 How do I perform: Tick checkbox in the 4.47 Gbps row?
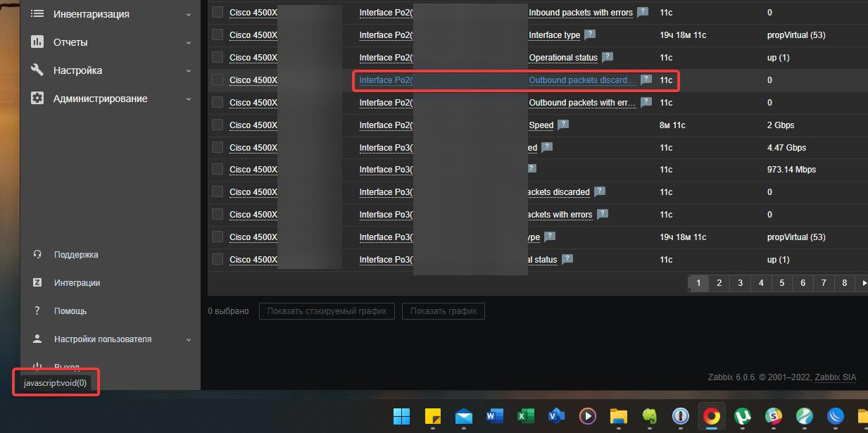pyautogui.click(x=218, y=148)
